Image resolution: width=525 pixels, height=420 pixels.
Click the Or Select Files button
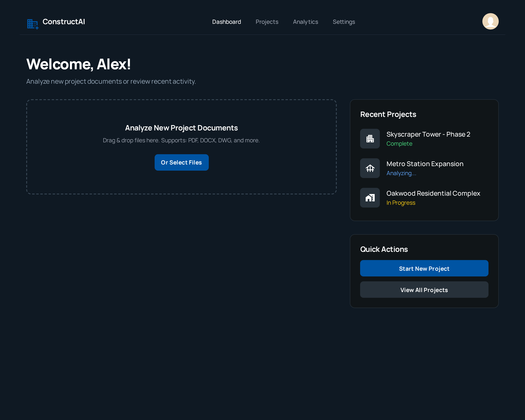coord(181,162)
